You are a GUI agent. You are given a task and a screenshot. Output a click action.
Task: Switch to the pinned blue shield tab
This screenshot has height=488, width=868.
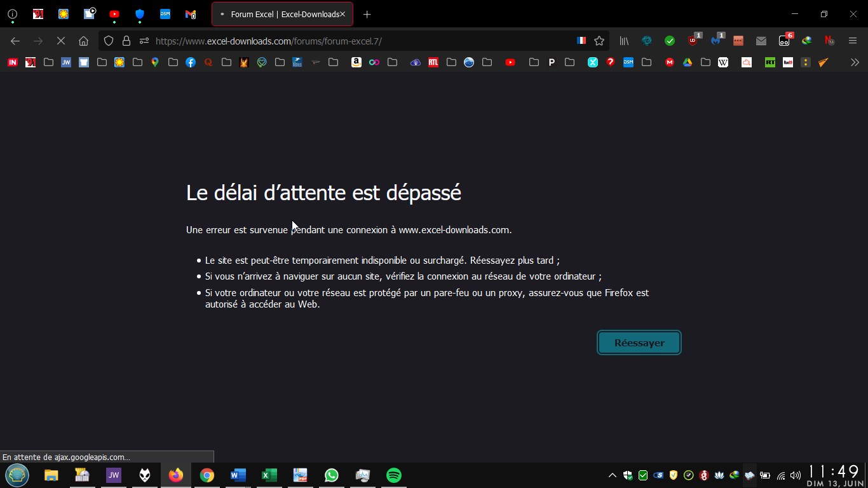[140, 14]
